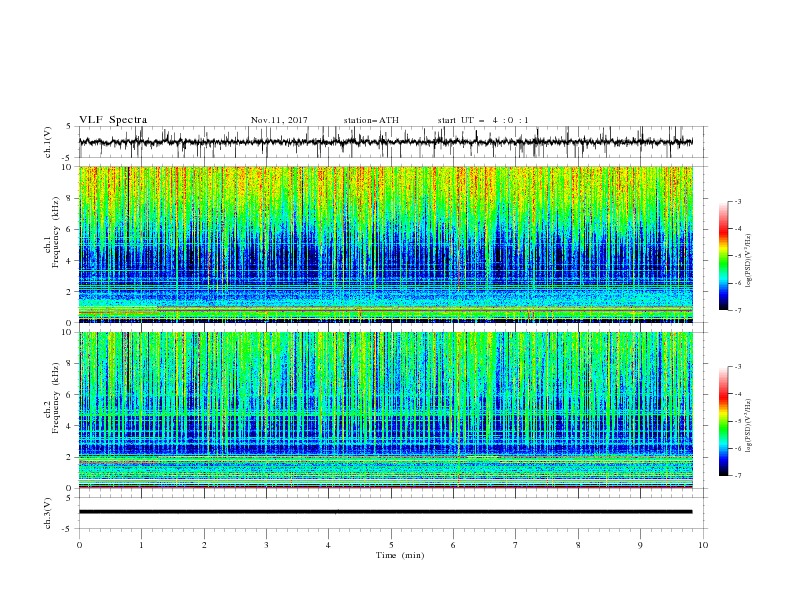Click time axis tick label "3"

pyautogui.click(x=266, y=545)
